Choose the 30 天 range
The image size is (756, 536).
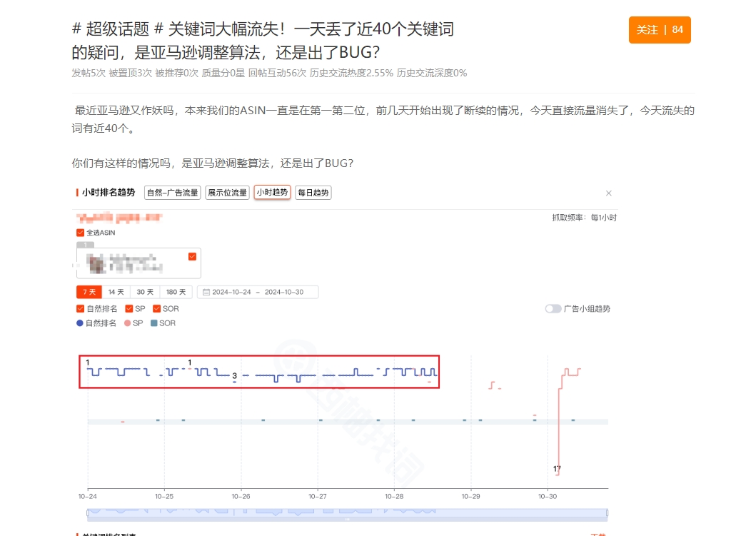pyautogui.click(x=145, y=292)
